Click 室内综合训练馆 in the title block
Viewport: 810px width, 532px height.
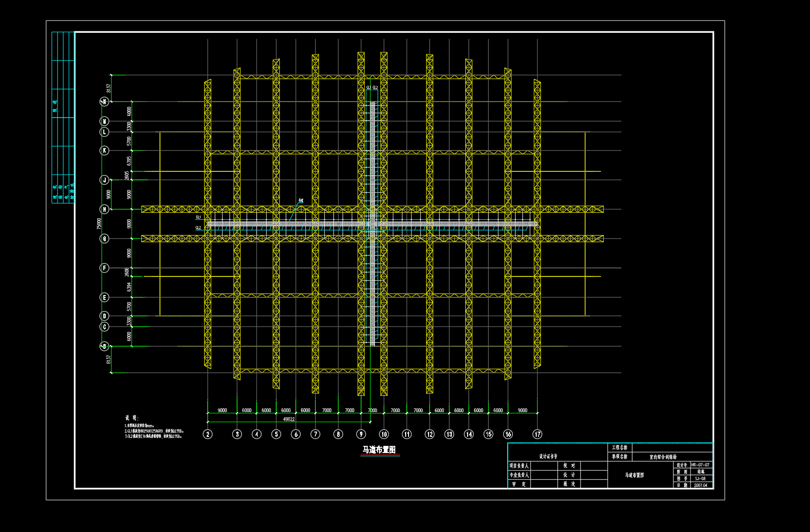[663, 457]
